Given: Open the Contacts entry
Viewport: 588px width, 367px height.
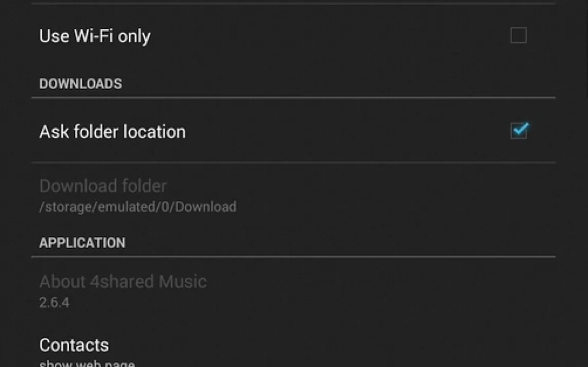Looking at the screenshot, I should [74, 345].
